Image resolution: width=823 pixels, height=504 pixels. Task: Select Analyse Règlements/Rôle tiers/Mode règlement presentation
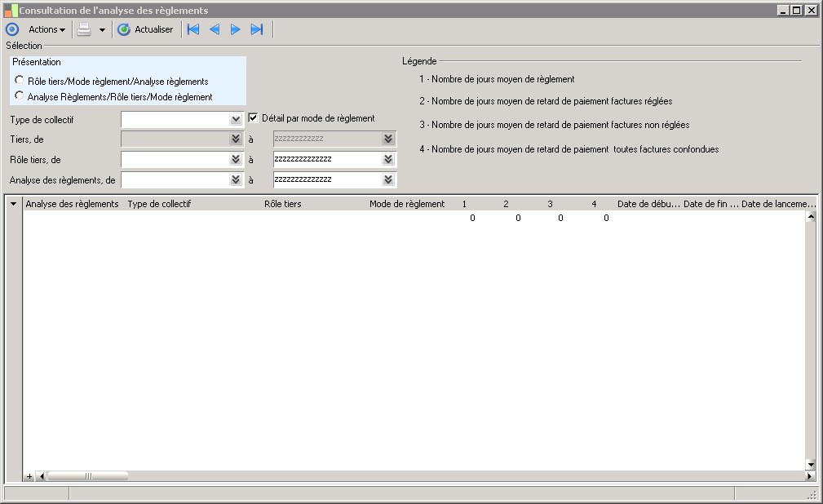click(20, 95)
